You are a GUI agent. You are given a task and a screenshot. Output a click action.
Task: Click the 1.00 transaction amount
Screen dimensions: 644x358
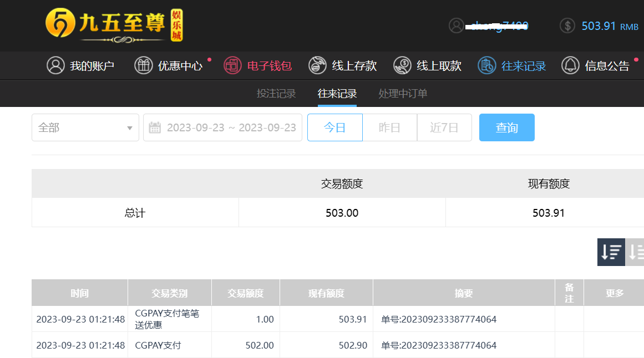[265, 319]
